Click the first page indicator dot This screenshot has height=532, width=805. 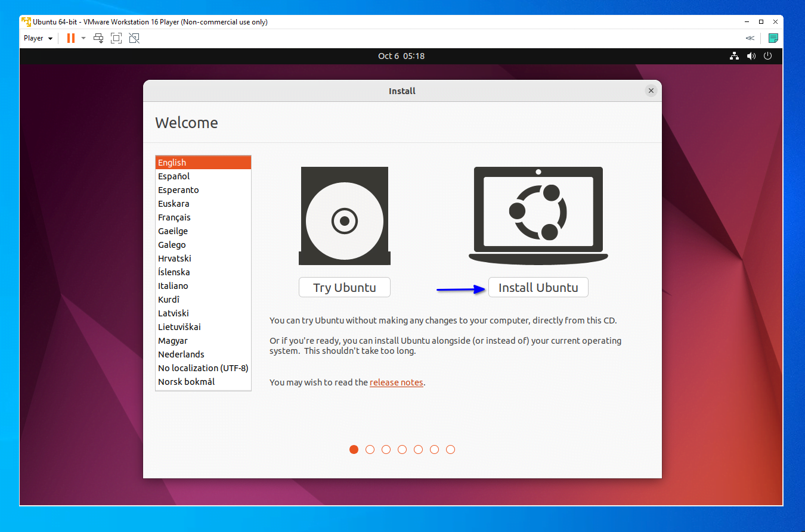click(x=354, y=449)
